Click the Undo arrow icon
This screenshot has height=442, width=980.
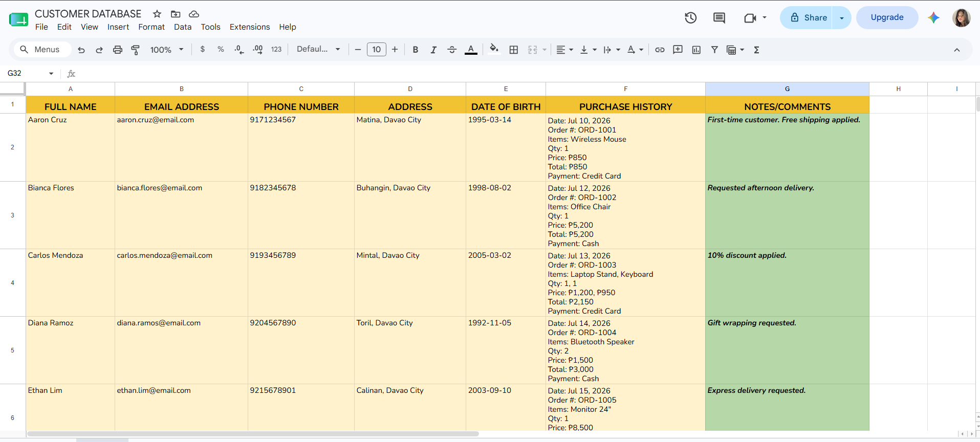click(x=81, y=50)
